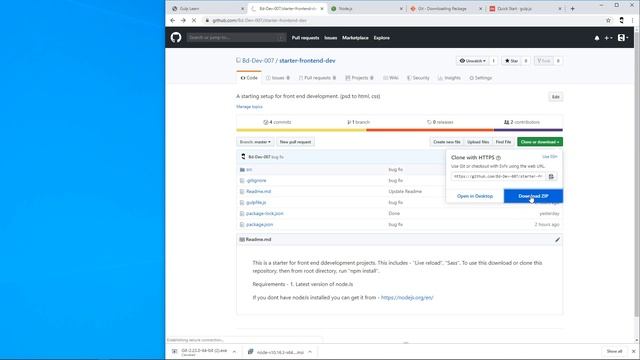The width and height of the screenshot is (640, 360).
Task: Open the src folder
Action: tap(249, 169)
